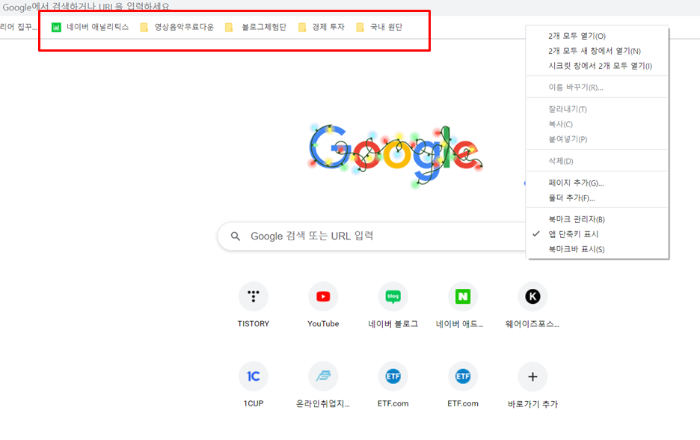Click the Google holiday lights doodle logo
Image resolution: width=700 pixels, height=440 pixels.
pyautogui.click(x=396, y=156)
